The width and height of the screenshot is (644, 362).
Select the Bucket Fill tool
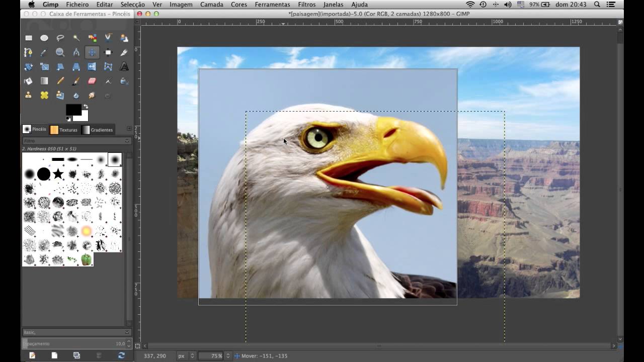(x=29, y=81)
